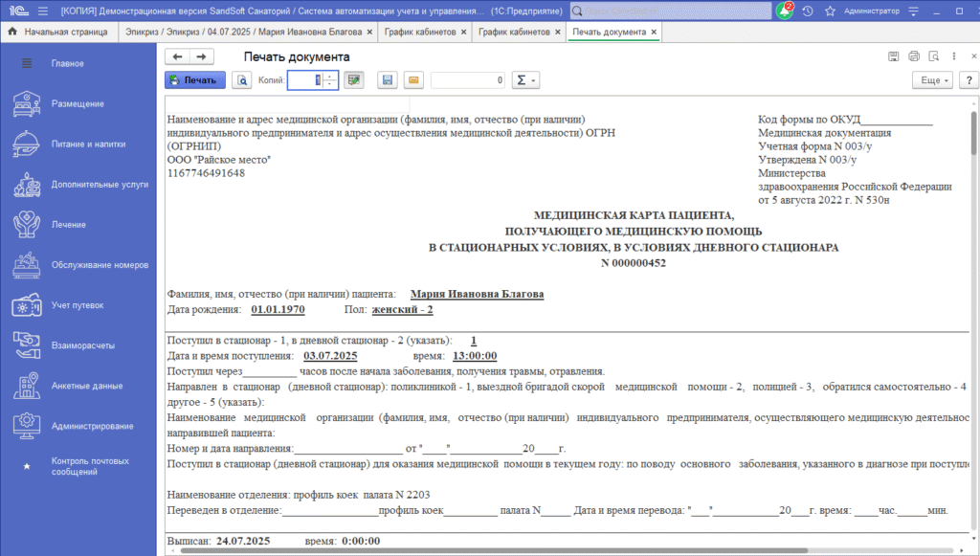Increase copies with stepper up arrow
The height and width of the screenshot is (556, 980).
pyautogui.click(x=330, y=77)
